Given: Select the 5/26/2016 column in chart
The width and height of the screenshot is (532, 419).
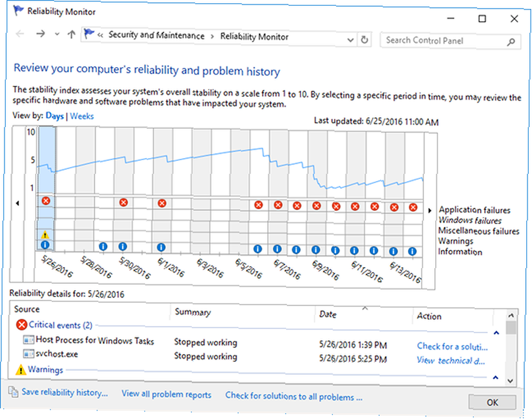Looking at the screenshot, I should pos(47,188).
